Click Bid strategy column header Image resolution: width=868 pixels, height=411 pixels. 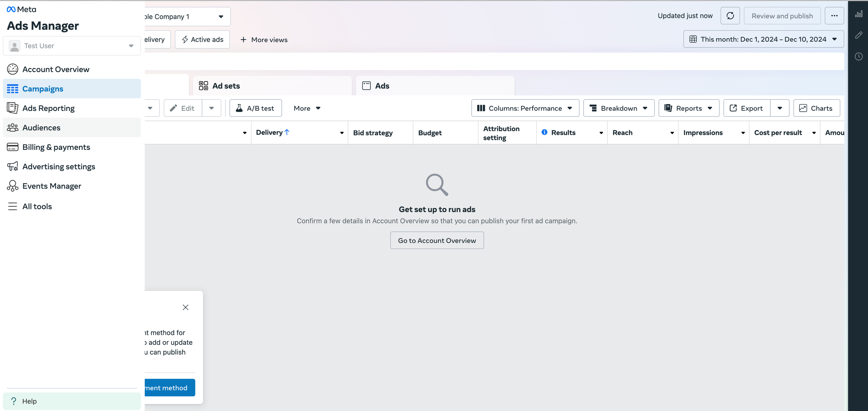[x=373, y=133]
